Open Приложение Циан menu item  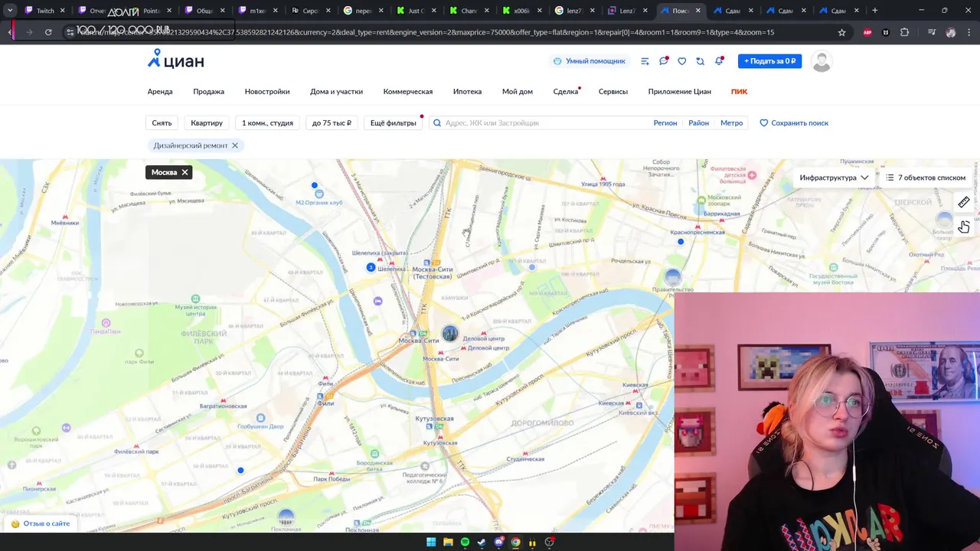[x=680, y=92]
